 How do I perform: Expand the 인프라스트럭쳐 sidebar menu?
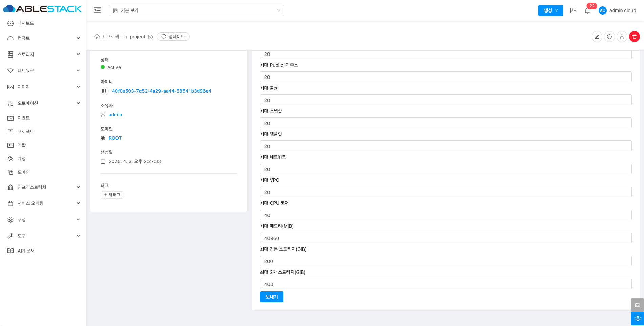tap(43, 187)
